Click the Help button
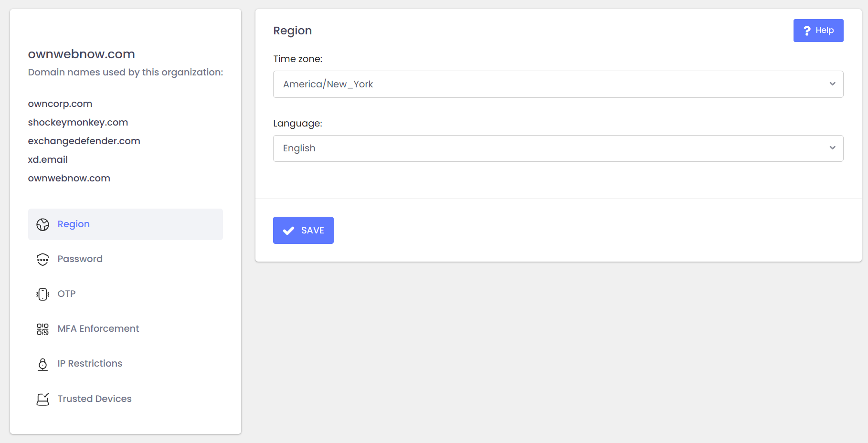868x443 pixels. [818, 31]
